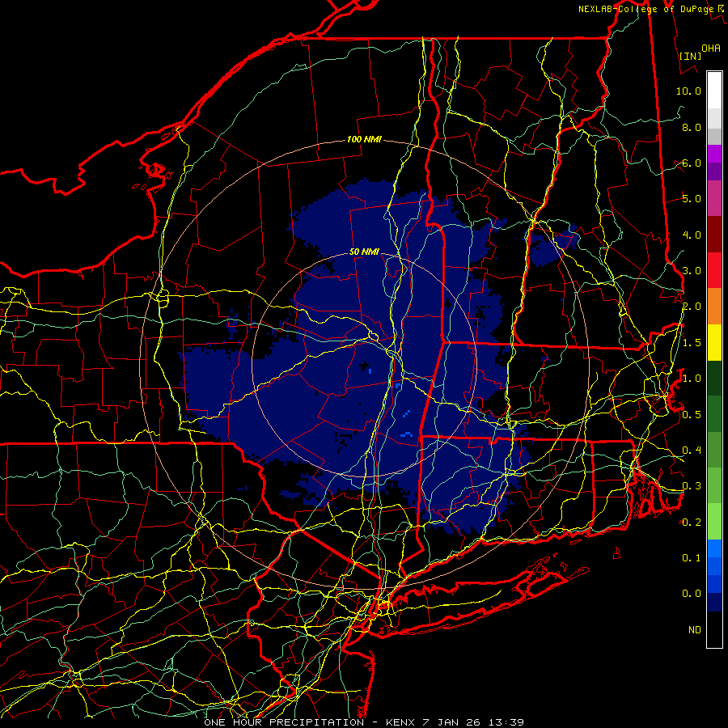728x728 pixels.
Task: Click the OHA product label above the legend
Action: tap(711, 48)
